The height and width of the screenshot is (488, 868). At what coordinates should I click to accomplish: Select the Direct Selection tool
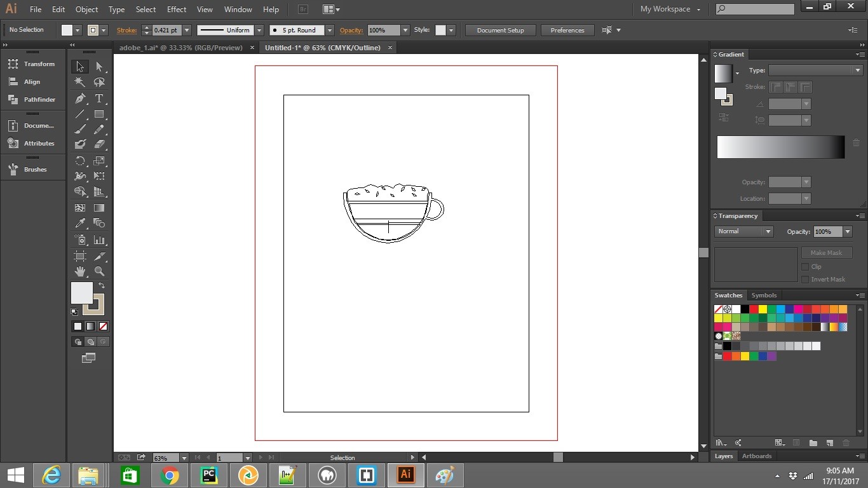click(x=99, y=67)
